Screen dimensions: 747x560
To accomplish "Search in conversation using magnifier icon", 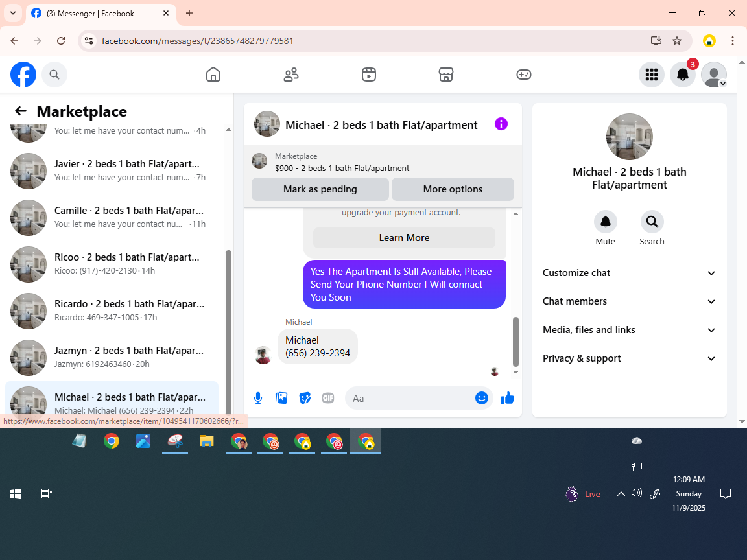I will [652, 222].
